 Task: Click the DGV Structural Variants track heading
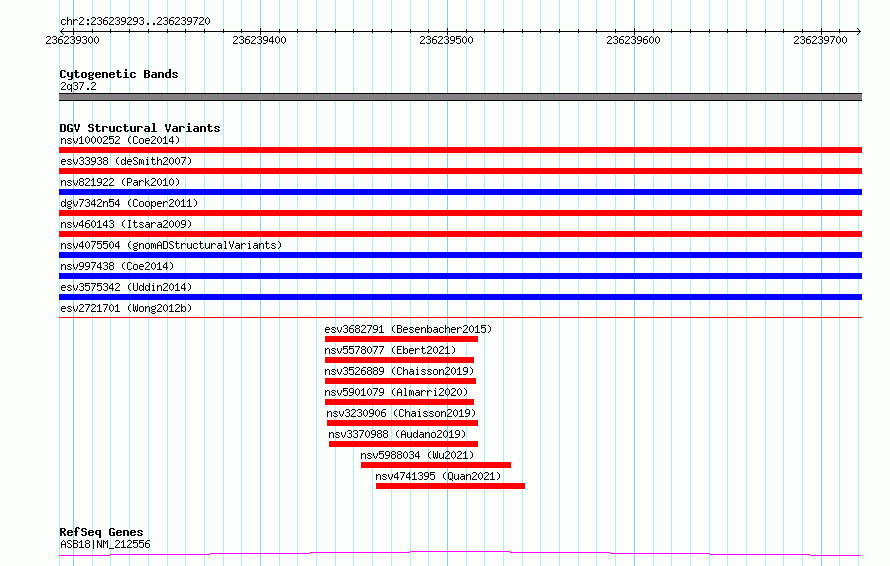pyautogui.click(x=140, y=128)
